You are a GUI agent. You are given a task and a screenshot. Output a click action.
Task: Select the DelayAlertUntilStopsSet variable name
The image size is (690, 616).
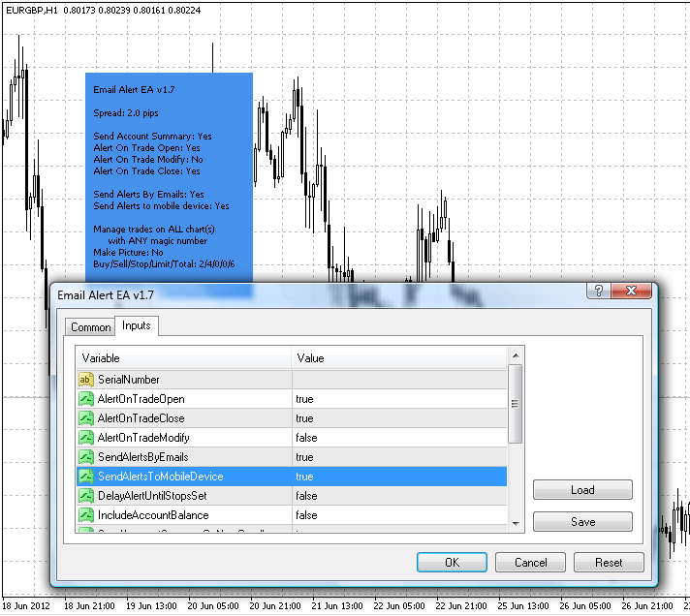[152, 496]
